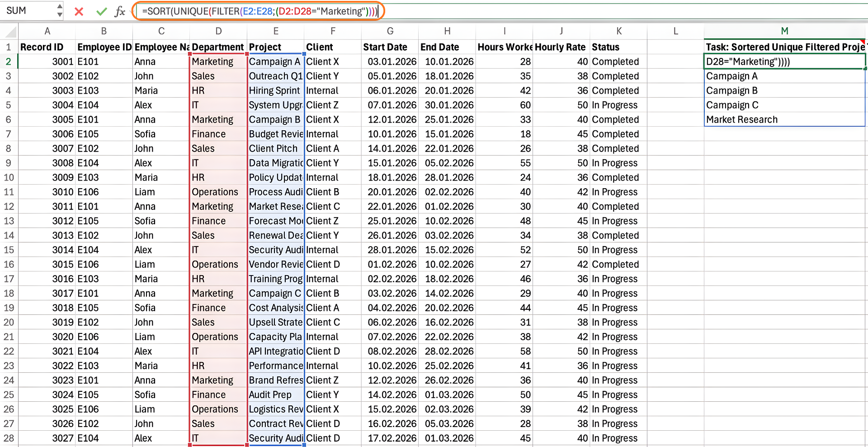Viewport: 868px width, 447px height.
Task: Click the Name Box showing SUM
Action: 27,11
